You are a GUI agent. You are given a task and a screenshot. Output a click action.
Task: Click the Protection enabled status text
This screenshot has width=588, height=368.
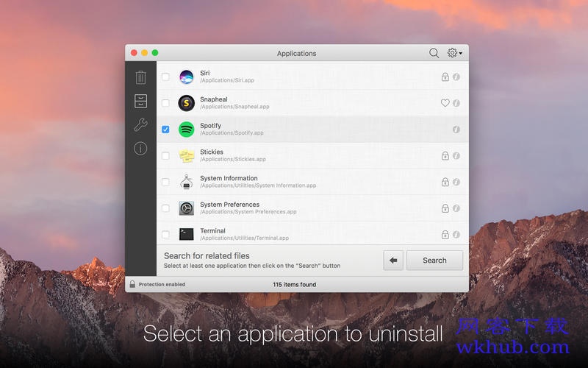click(x=162, y=284)
